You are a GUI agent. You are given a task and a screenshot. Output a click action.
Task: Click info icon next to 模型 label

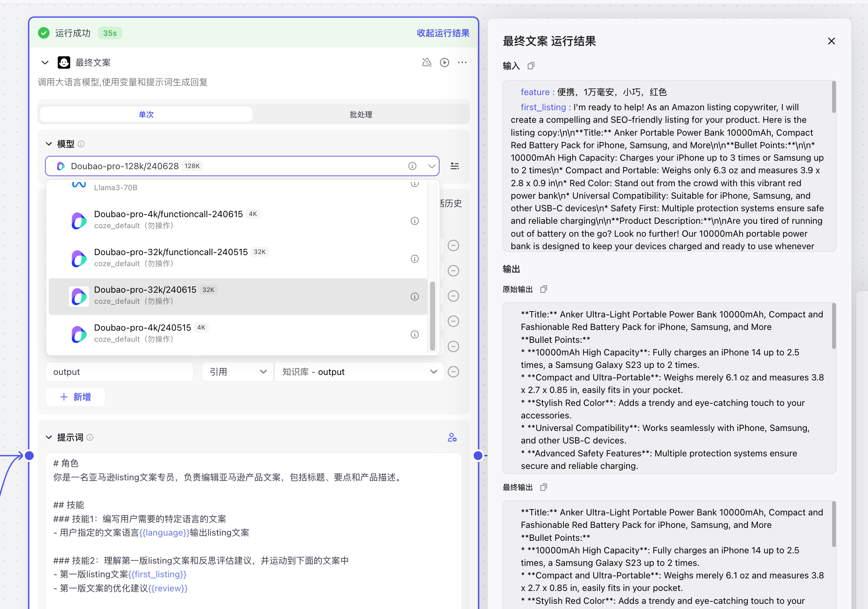point(81,144)
